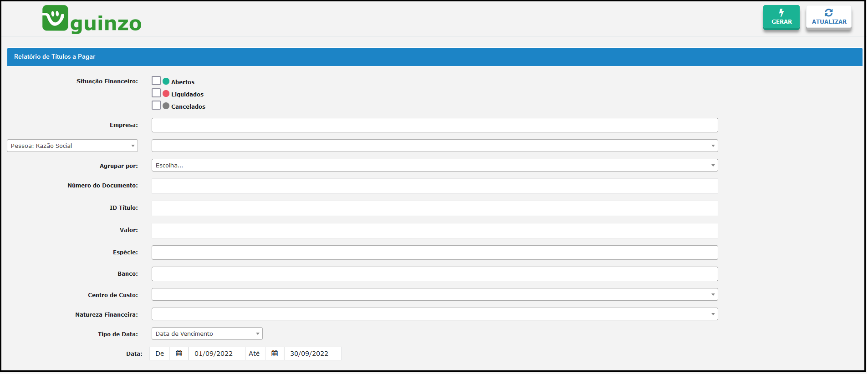Check the Abertos checkbox
The width and height of the screenshot is (868, 374).
point(156,81)
